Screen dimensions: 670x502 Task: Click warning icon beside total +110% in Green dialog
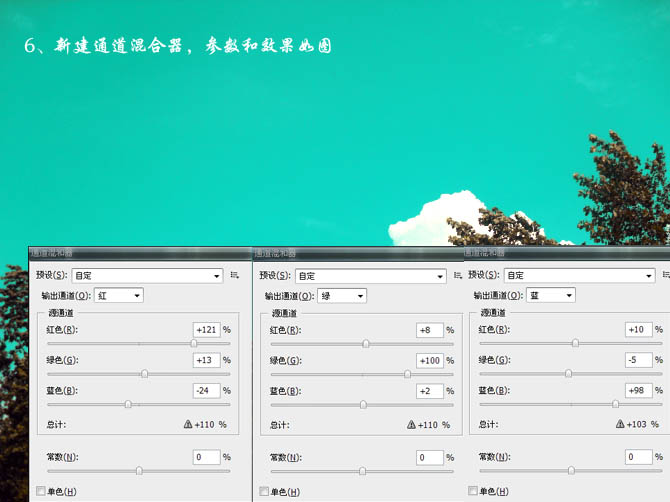coord(411,424)
